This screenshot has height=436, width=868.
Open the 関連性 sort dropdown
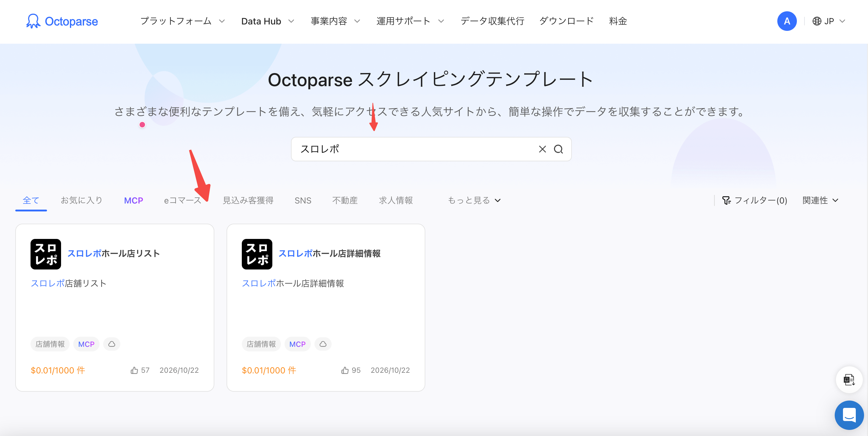click(x=820, y=200)
